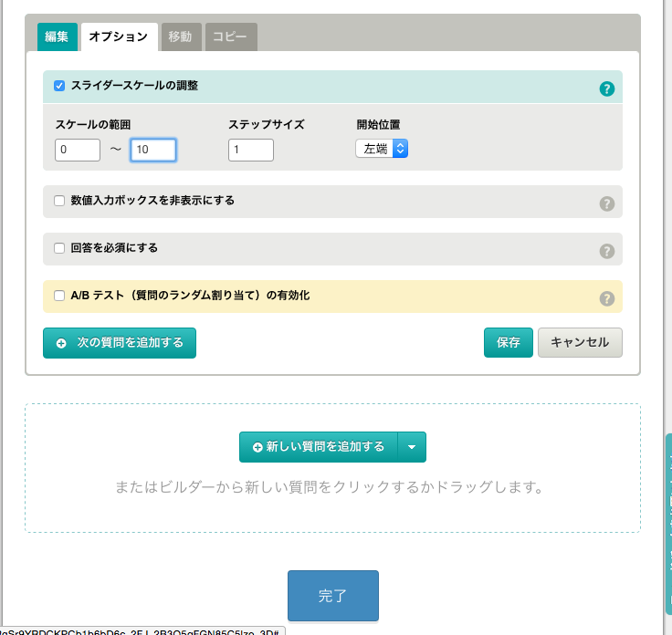Screen dimensions: 672x635
Task: Open the コピー tab
Action: pyautogui.click(x=231, y=36)
